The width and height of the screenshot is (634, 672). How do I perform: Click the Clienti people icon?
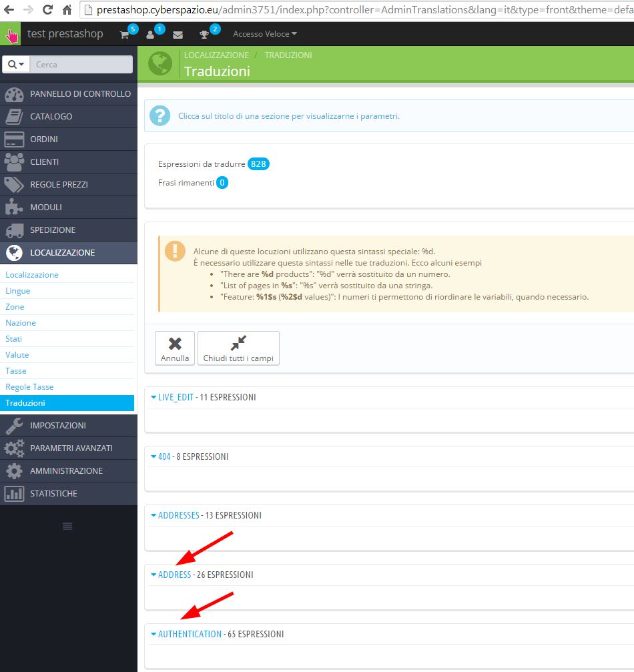[14, 162]
